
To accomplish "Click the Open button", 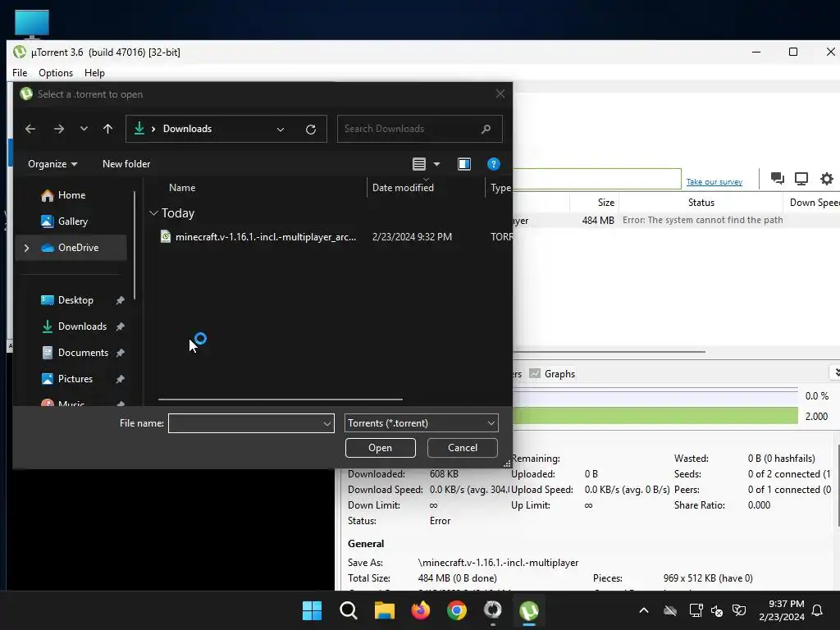I will [x=381, y=448].
